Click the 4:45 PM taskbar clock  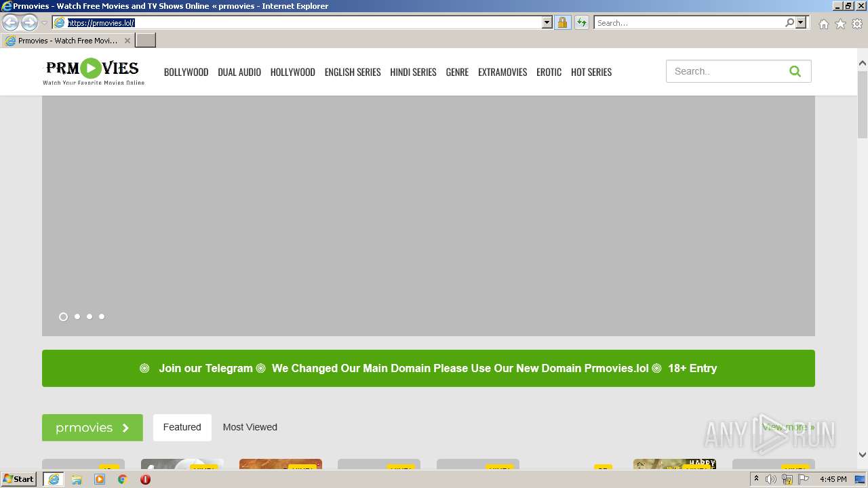[x=833, y=479]
